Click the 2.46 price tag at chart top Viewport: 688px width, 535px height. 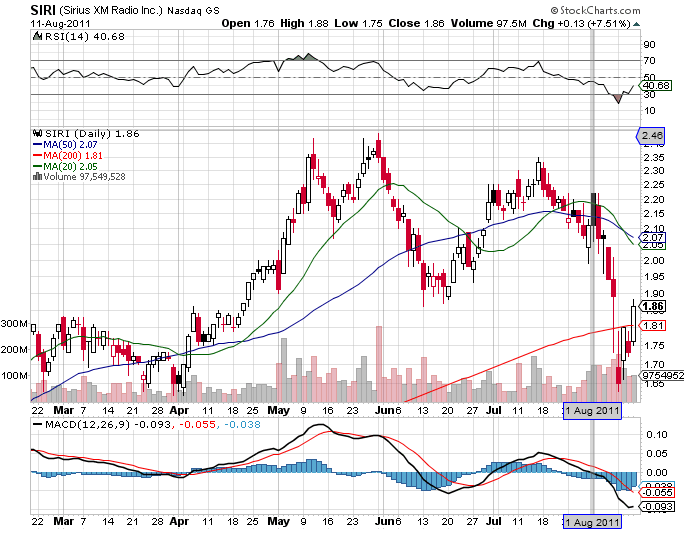point(651,136)
